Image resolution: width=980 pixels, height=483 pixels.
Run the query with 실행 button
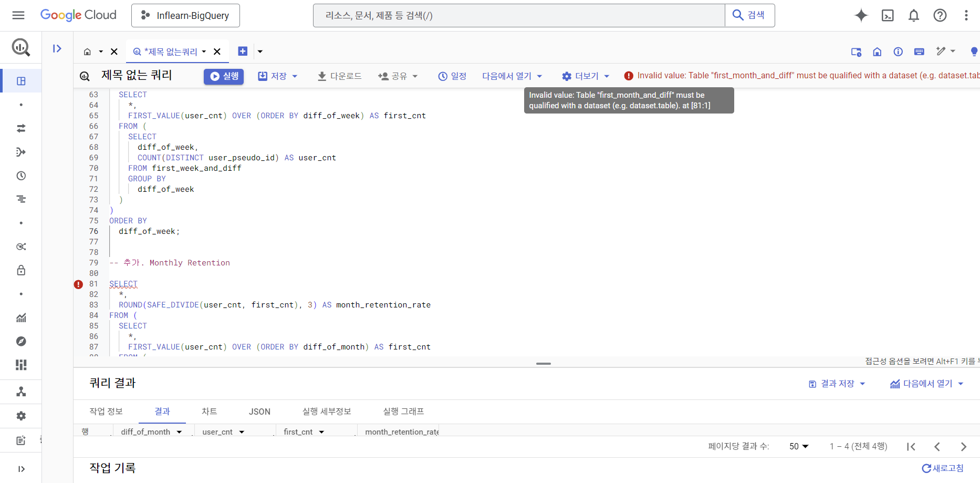click(224, 76)
